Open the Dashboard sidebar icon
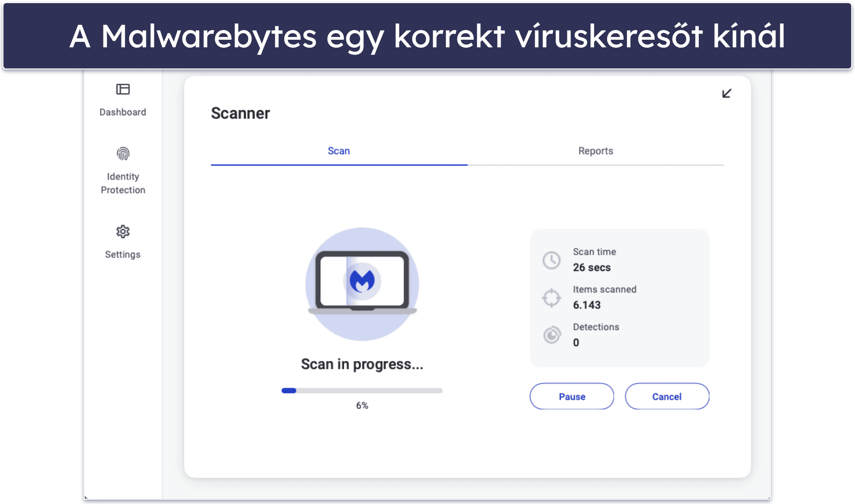This screenshot has height=504, width=855. (x=123, y=89)
